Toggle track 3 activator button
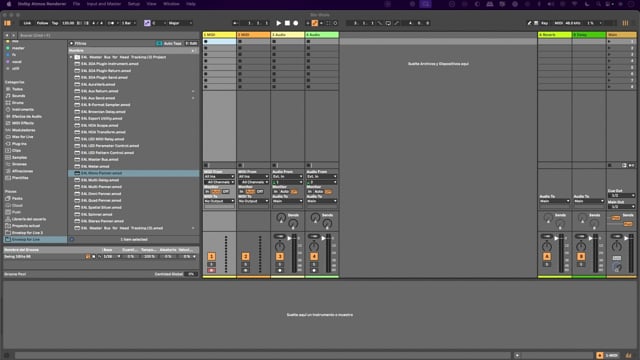 [280, 256]
